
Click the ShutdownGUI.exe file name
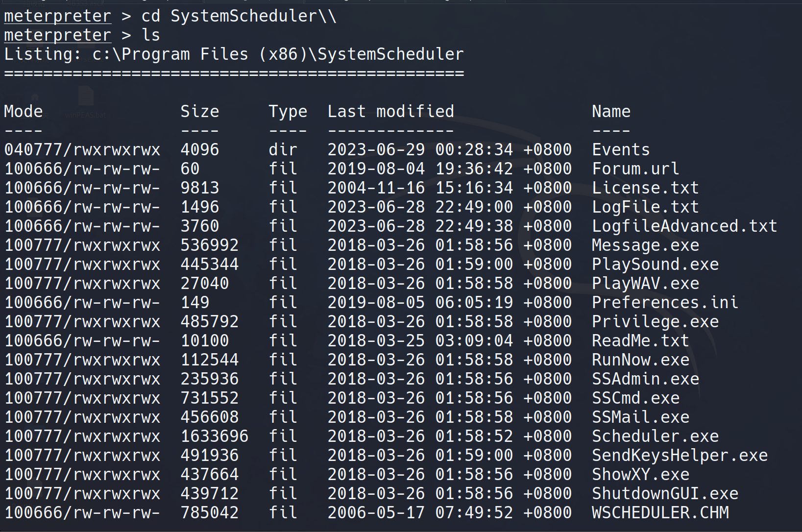(x=664, y=493)
